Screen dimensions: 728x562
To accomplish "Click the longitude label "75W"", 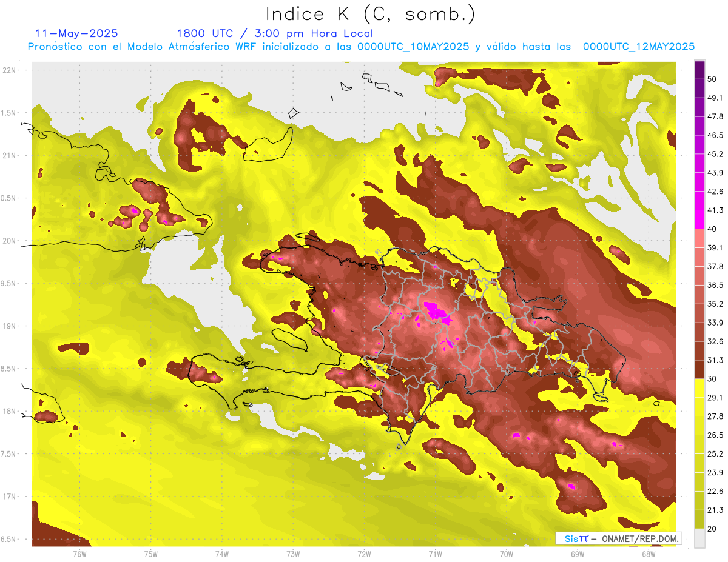I will 150,554.
